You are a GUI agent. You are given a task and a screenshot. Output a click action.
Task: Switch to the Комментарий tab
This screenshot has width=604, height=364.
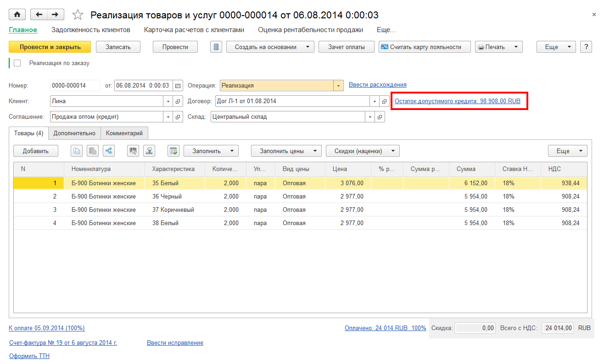click(x=124, y=133)
